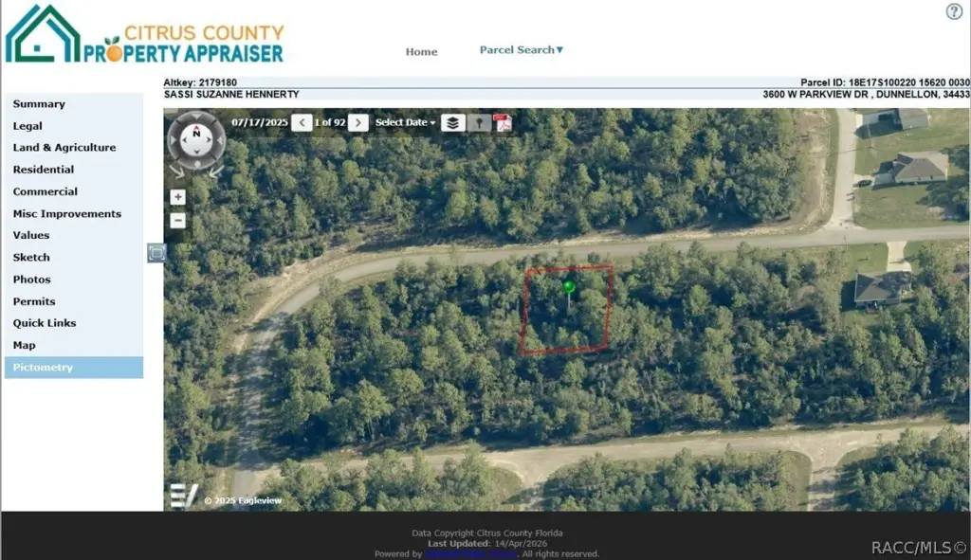Go to the Home menu item
The width and height of the screenshot is (971, 560).
pos(421,52)
